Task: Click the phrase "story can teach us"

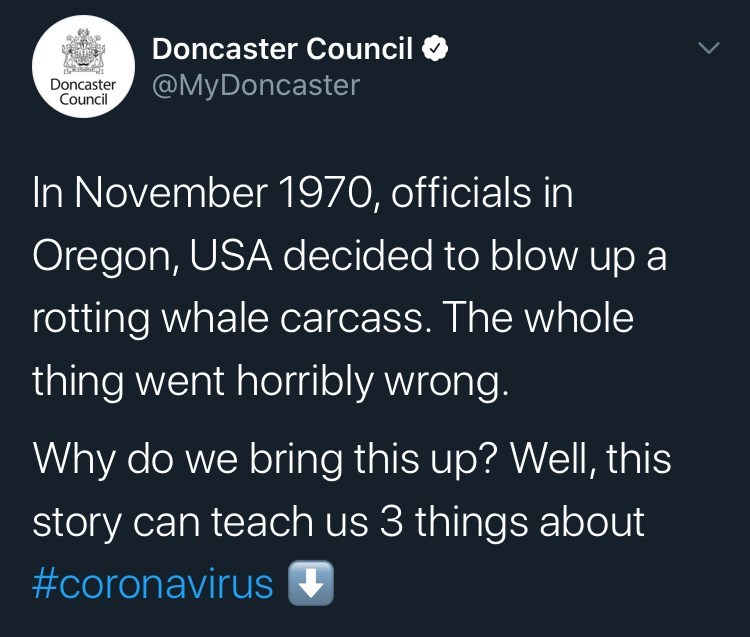Action: [202, 522]
